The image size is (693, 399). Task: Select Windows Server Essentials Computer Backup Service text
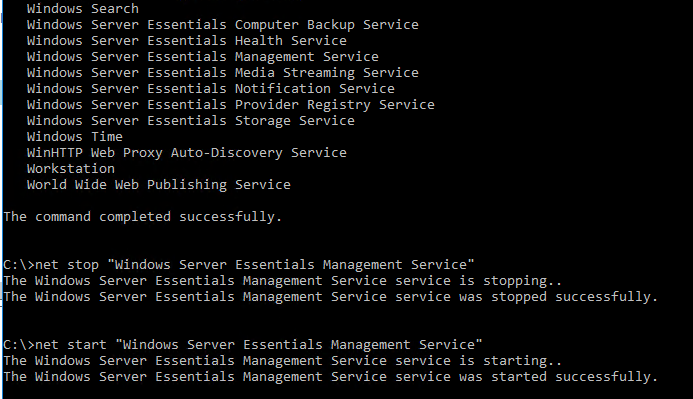[223, 25]
